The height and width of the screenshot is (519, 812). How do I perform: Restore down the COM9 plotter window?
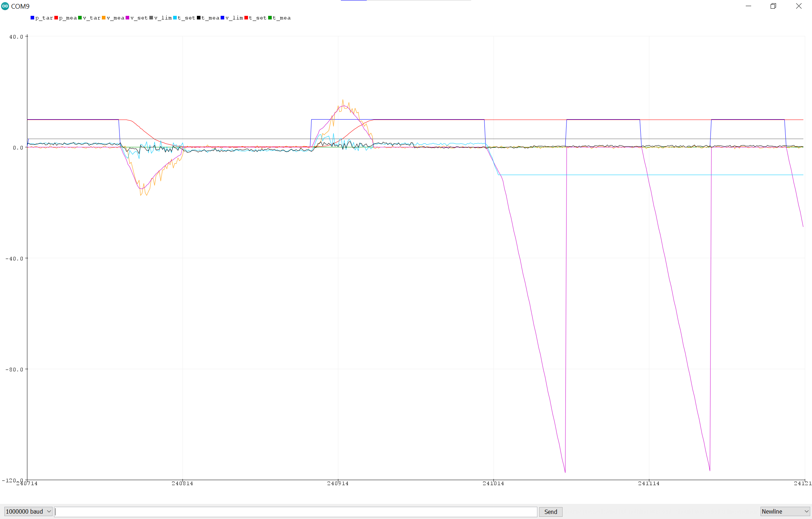[x=773, y=6]
